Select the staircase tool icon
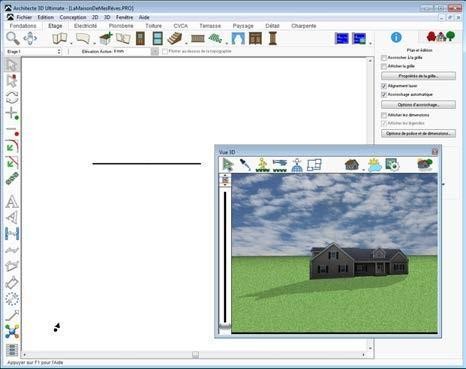 [x=175, y=38]
